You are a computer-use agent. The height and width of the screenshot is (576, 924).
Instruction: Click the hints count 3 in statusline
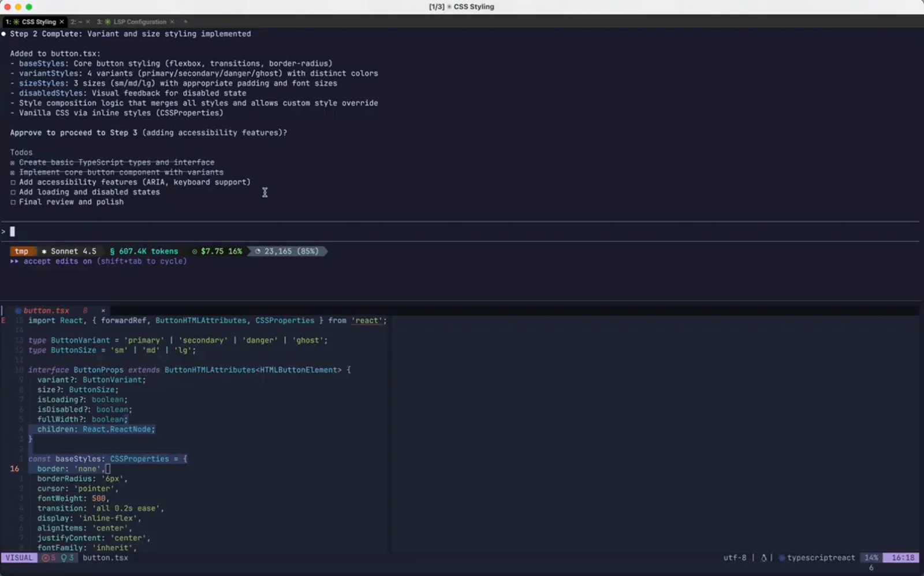68,558
